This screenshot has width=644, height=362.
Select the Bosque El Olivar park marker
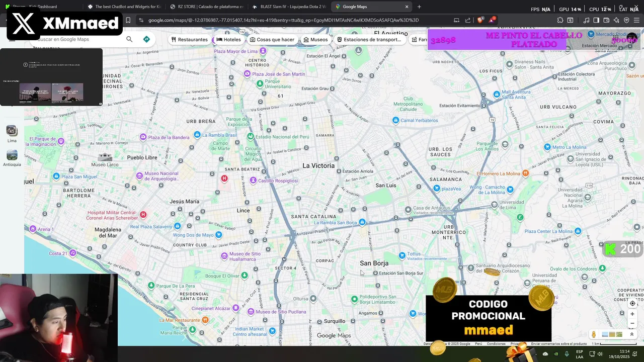[245, 276]
